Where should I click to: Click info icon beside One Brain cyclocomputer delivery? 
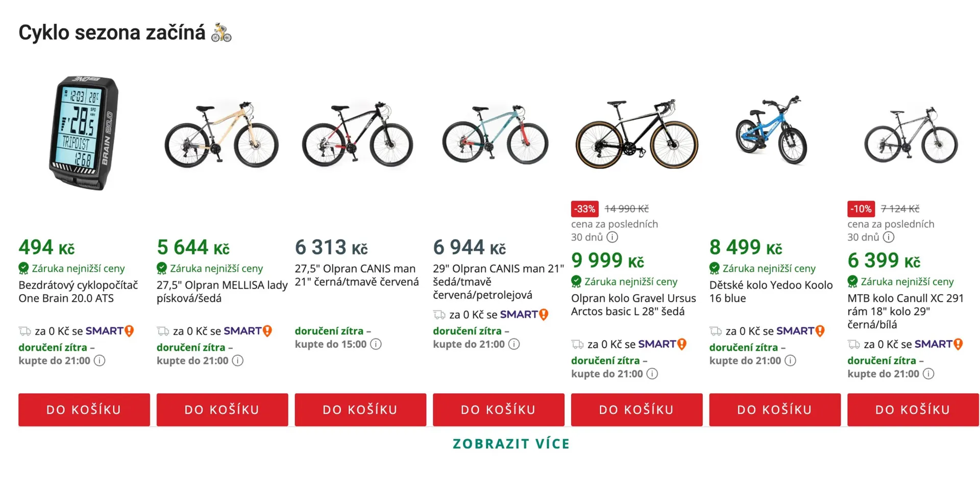point(100,361)
